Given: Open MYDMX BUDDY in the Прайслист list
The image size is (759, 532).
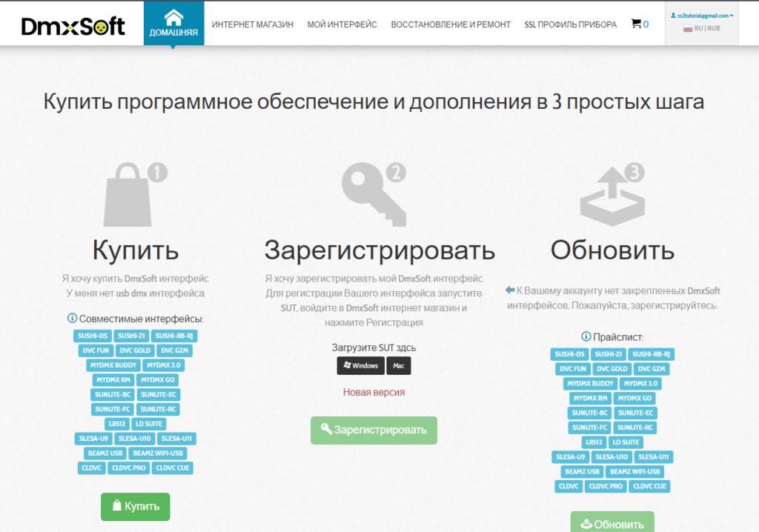Looking at the screenshot, I should pyautogui.click(x=591, y=383).
